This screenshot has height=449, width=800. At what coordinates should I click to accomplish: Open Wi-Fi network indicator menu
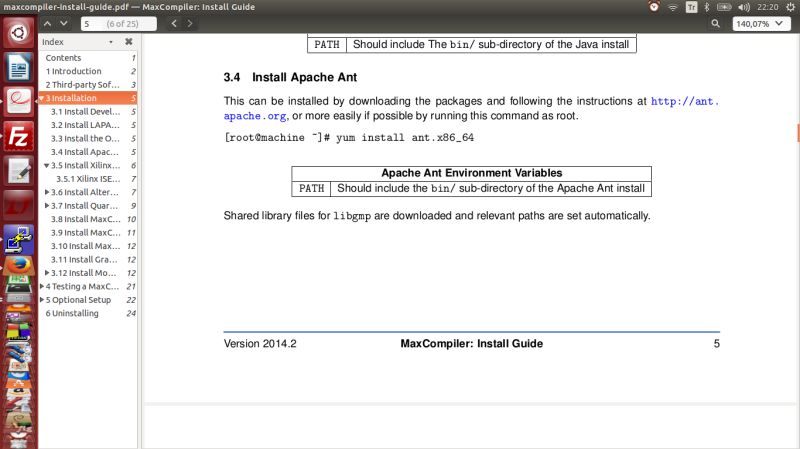pyautogui.click(x=673, y=7)
